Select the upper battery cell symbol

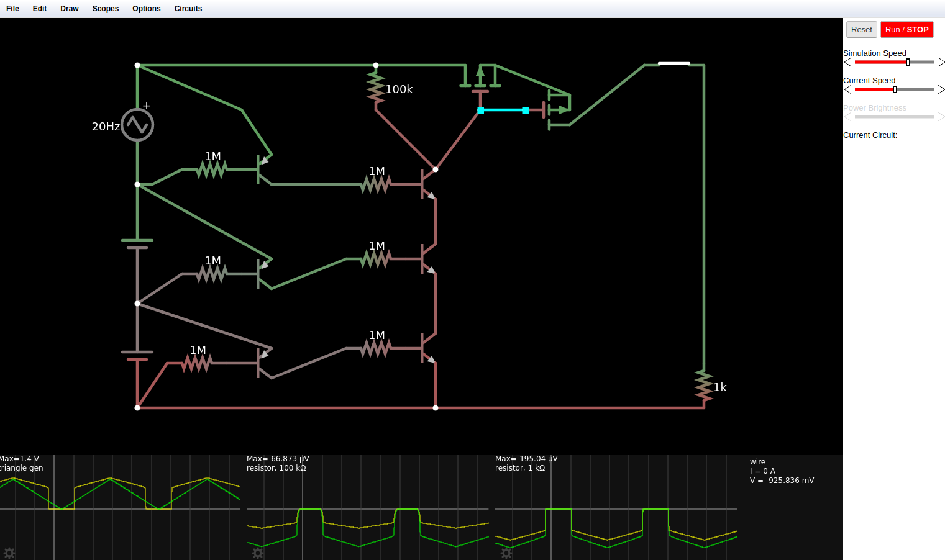[137, 244]
